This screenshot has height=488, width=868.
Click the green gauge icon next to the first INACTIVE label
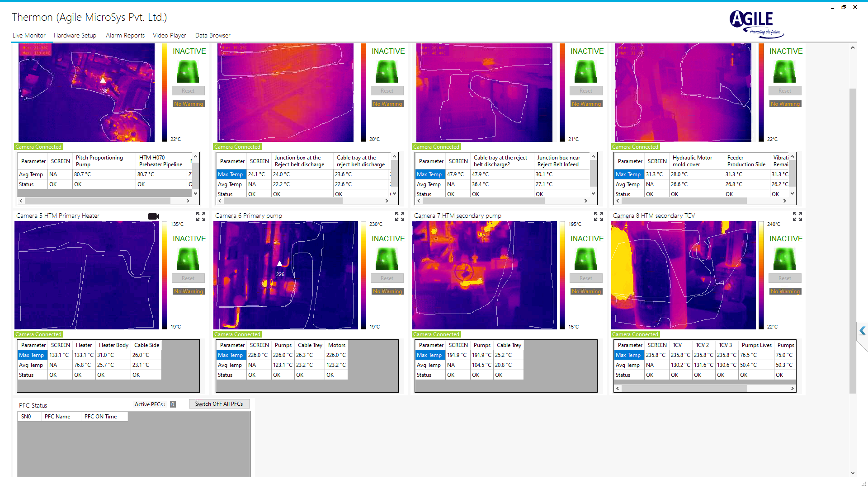(x=188, y=71)
